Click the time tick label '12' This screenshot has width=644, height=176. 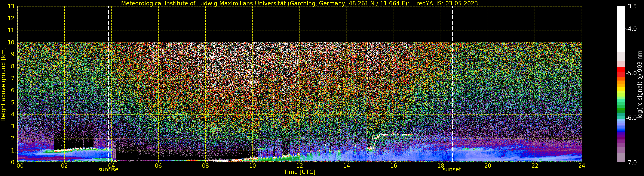pyautogui.click(x=300, y=166)
